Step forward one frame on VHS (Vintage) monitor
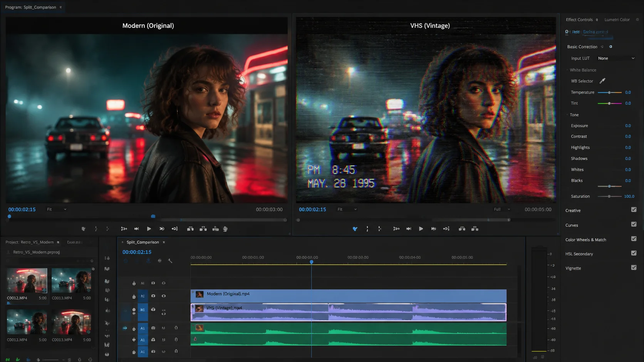 click(433, 229)
